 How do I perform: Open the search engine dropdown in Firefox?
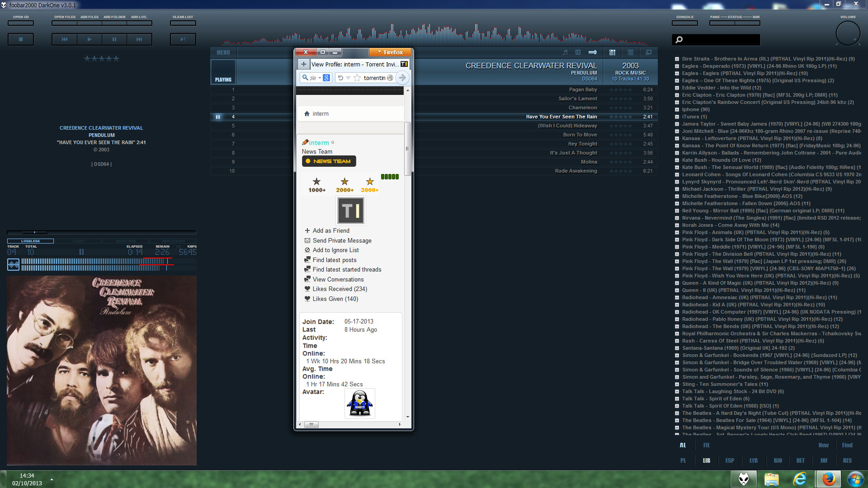pos(320,78)
